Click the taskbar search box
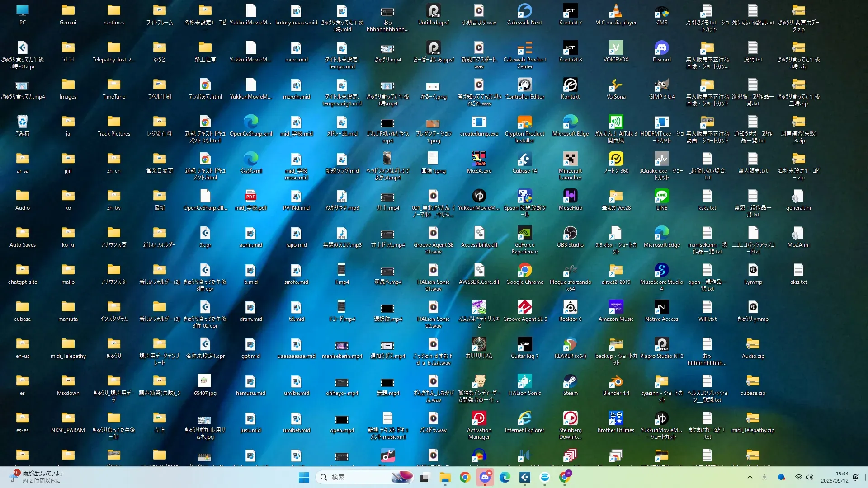868x488 pixels. pyautogui.click(x=357, y=477)
